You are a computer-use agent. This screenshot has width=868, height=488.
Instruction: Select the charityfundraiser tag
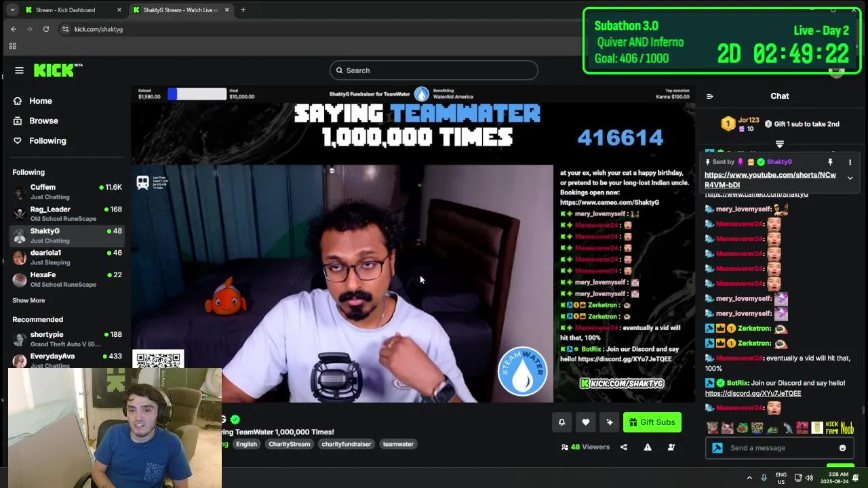click(x=347, y=444)
